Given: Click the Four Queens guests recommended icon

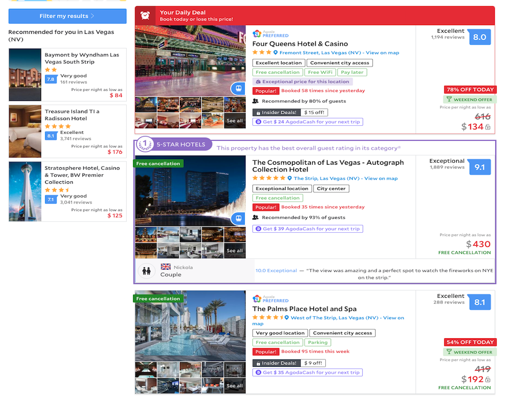Looking at the screenshot, I should (x=256, y=101).
